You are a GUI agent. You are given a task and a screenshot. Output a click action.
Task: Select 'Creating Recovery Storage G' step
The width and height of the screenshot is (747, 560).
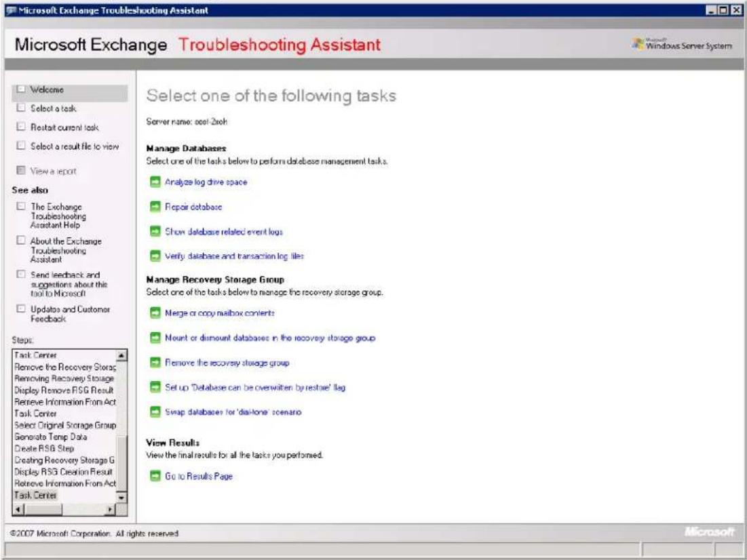point(64,460)
